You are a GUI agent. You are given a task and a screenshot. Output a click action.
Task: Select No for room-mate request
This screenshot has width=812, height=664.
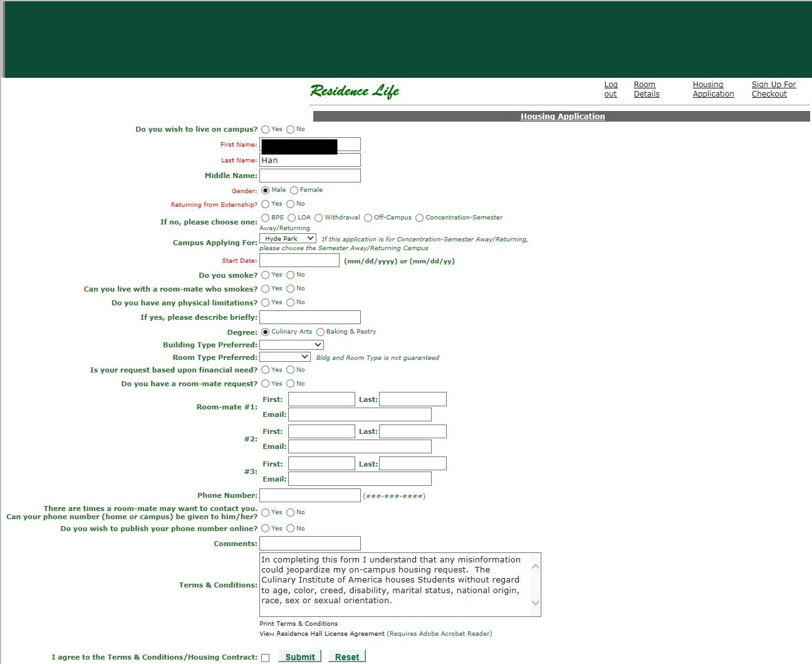(291, 384)
